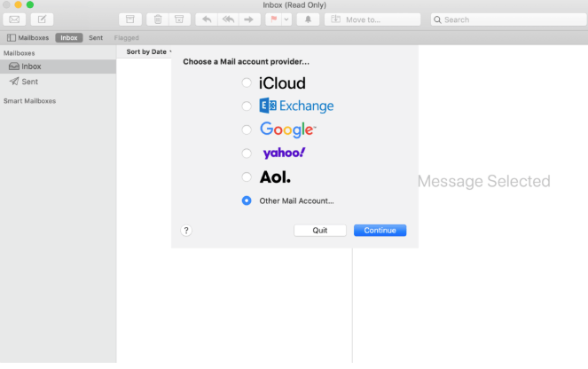Screen dimensions: 588x369
Task: Select the Inbox favorites tab
Action: (69, 38)
